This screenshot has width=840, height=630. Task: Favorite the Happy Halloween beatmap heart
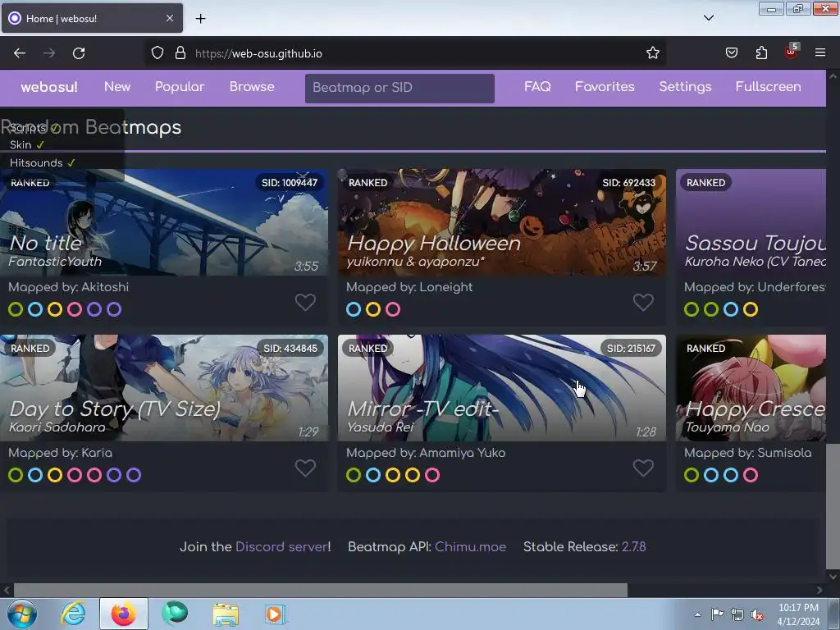643,303
